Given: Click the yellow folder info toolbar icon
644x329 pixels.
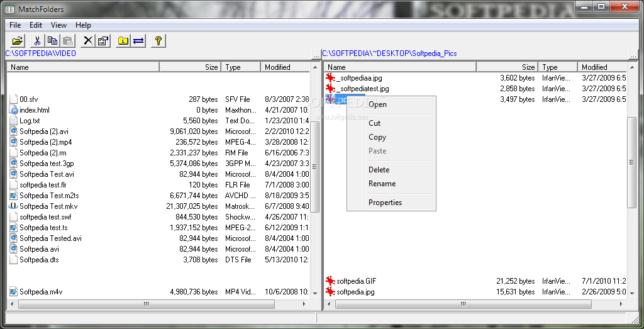Looking at the screenshot, I should pos(123,41).
